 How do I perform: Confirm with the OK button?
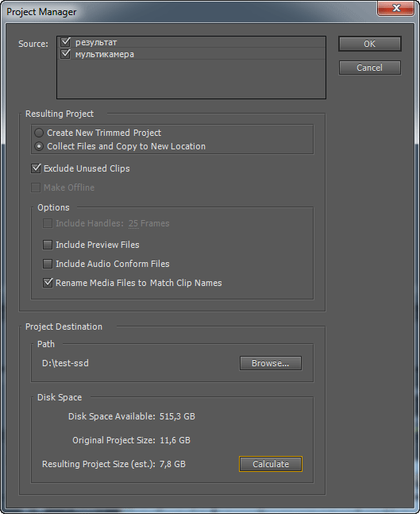[369, 44]
